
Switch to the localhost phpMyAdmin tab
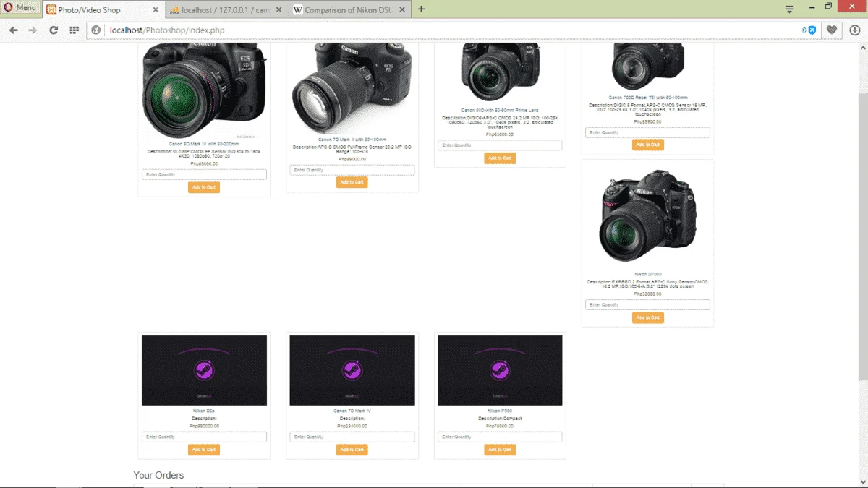pos(225,10)
